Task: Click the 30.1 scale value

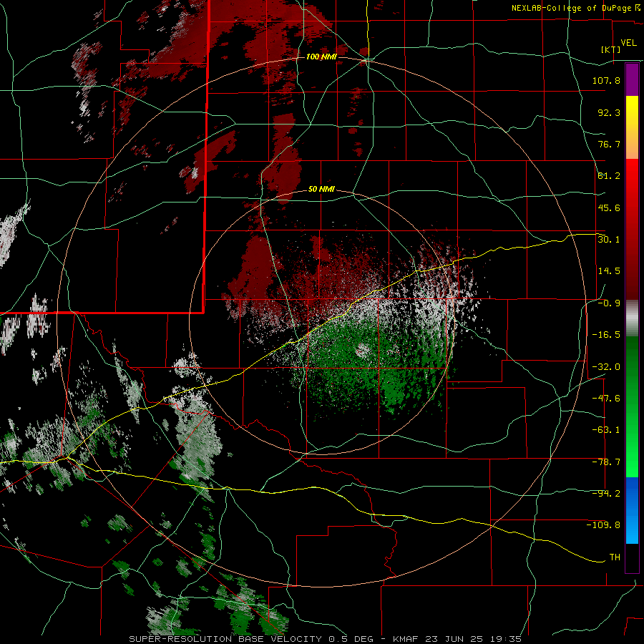Action: (609, 240)
